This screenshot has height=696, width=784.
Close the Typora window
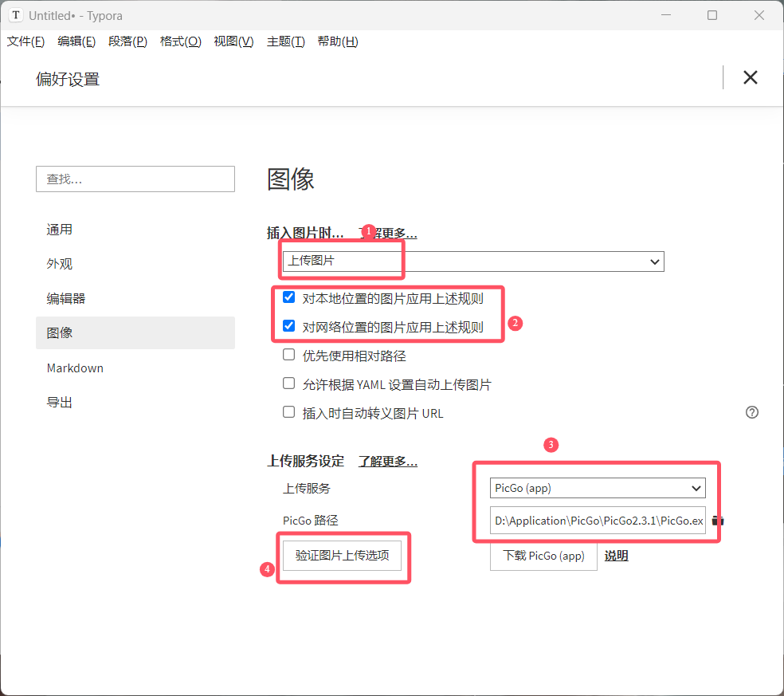tap(759, 15)
